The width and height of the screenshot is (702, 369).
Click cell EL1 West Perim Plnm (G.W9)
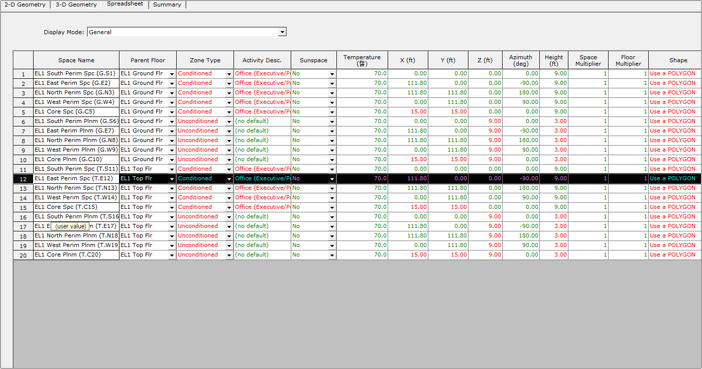(76, 150)
